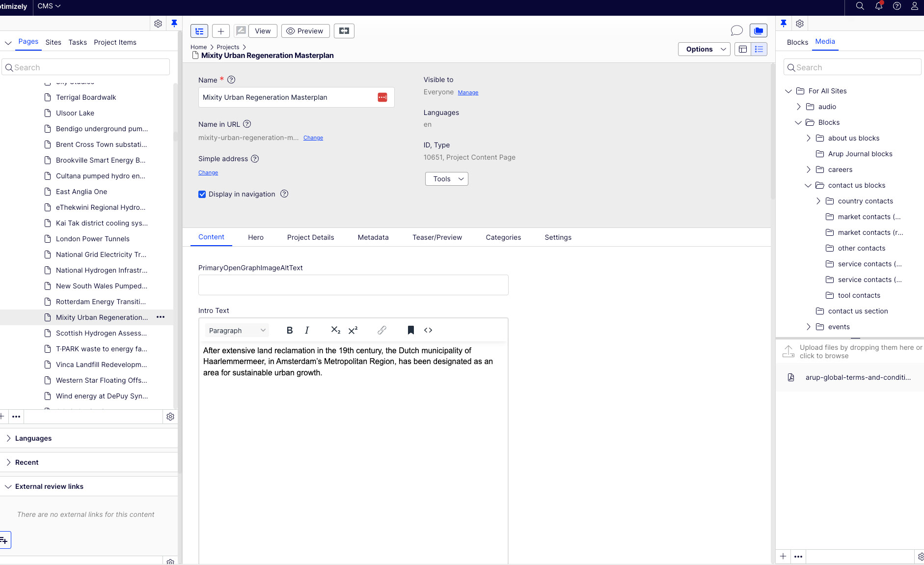Image resolution: width=924 pixels, height=565 pixels.
Task: Select London Power Tunnels page in tree
Action: click(93, 239)
